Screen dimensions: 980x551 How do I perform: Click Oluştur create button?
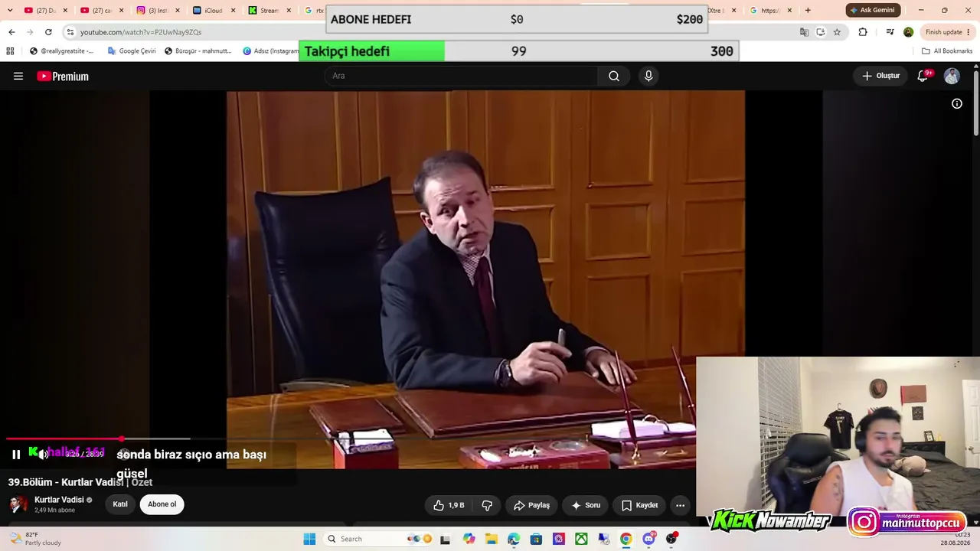(x=880, y=76)
